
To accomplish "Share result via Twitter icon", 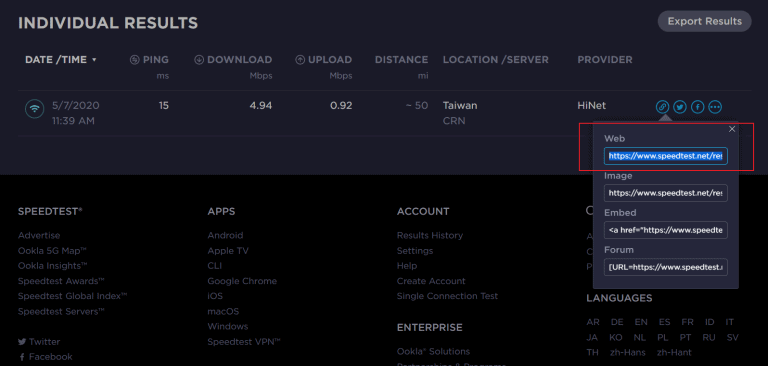I will coord(679,106).
